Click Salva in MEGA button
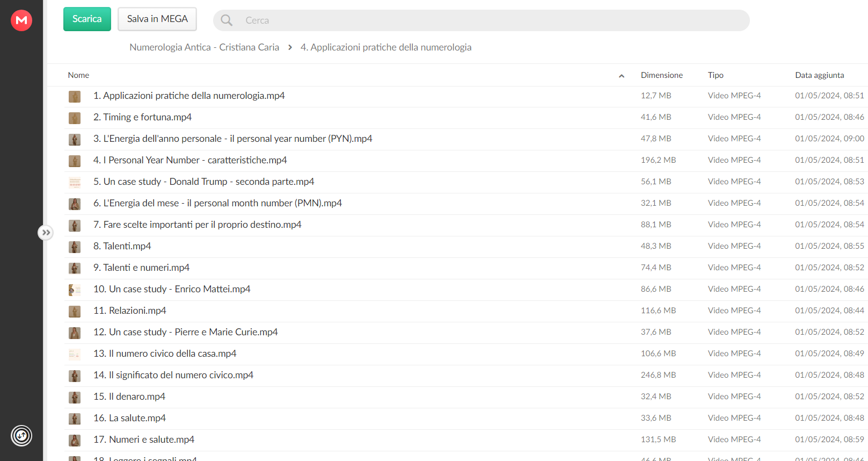The image size is (868, 461). click(157, 19)
